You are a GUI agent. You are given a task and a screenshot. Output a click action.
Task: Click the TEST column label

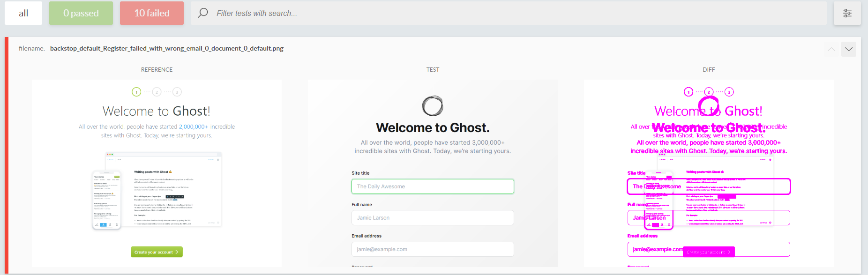pyautogui.click(x=433, y=69)
